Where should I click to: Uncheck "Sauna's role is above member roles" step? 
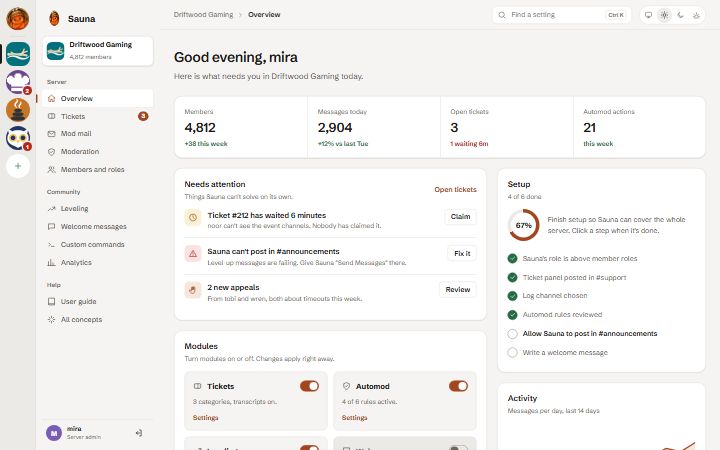point(512,259)
